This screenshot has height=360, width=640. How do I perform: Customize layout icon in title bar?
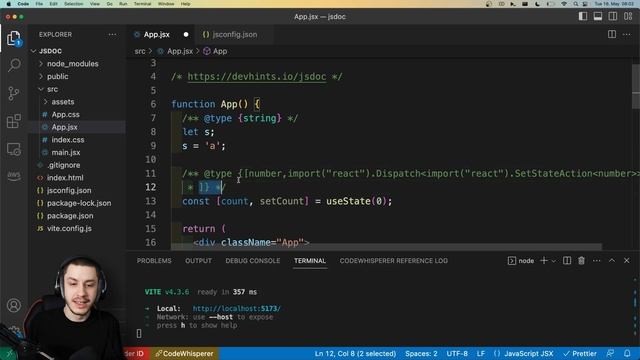[x=628, y=16]
